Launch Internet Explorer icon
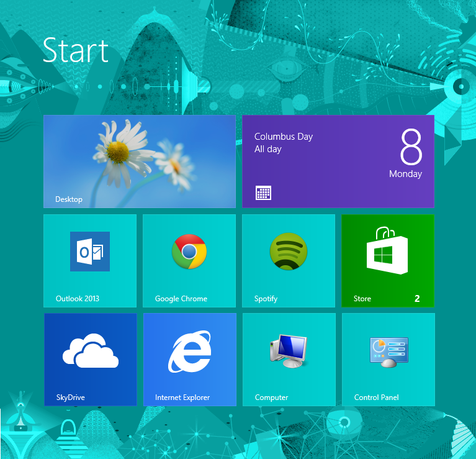 tap(190, 352)
